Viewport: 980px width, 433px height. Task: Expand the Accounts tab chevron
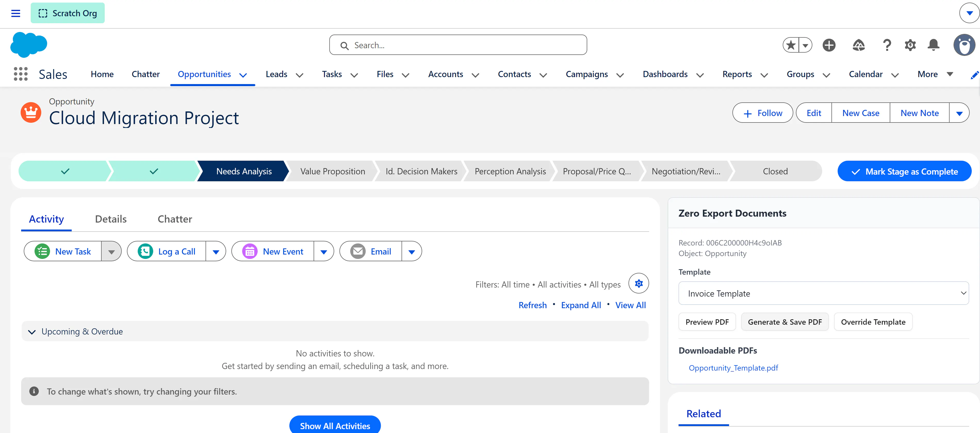pos(475,75)
